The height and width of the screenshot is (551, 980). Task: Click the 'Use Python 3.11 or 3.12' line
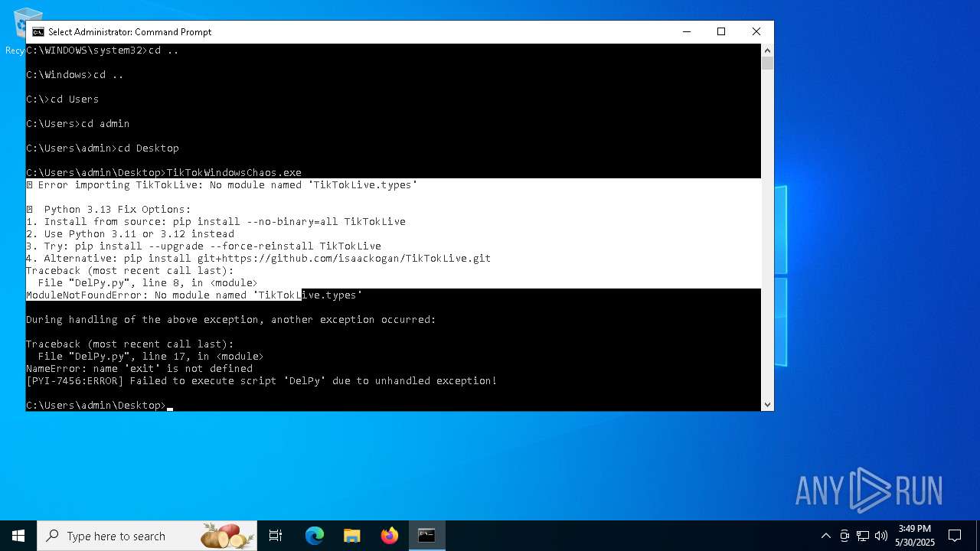click(x=130, y=233)
